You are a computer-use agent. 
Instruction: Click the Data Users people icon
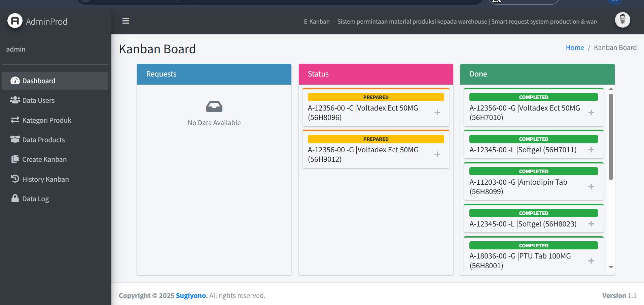pyautogui.click(x=15, y=100)
